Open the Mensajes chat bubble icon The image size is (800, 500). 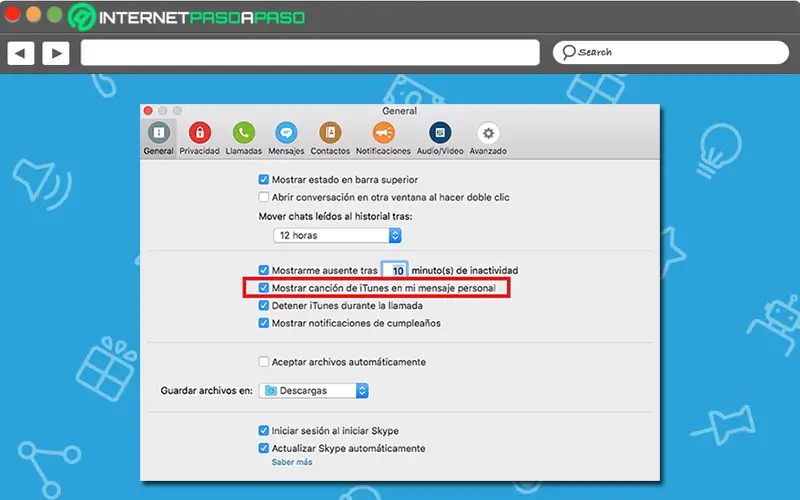(x=286, y=133)
